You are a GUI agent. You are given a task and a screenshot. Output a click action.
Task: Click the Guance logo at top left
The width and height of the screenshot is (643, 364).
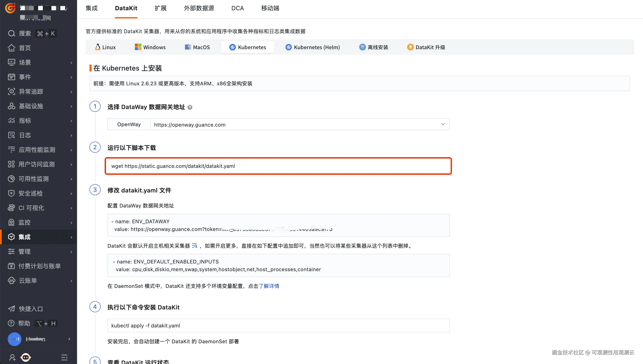[10, 8]
